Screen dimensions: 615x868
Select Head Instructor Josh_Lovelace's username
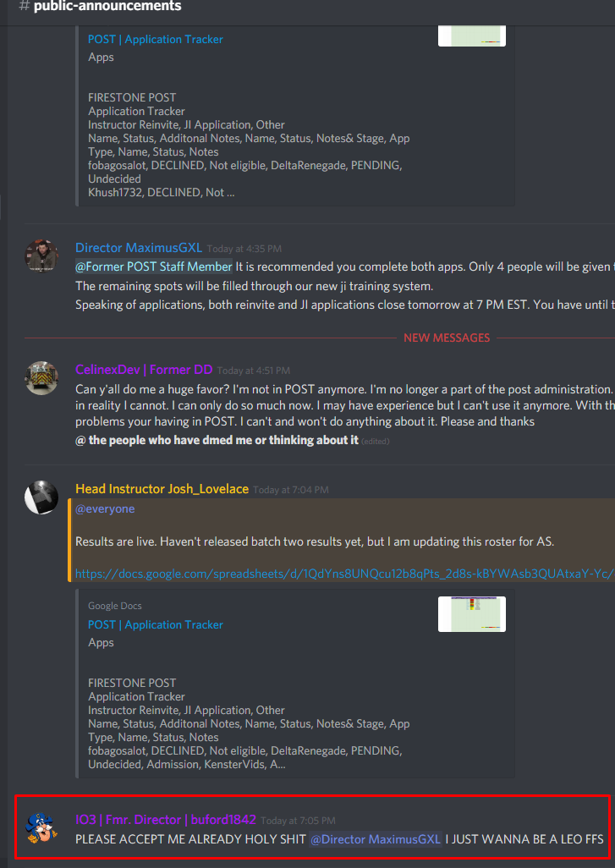(x=162, y=489)
